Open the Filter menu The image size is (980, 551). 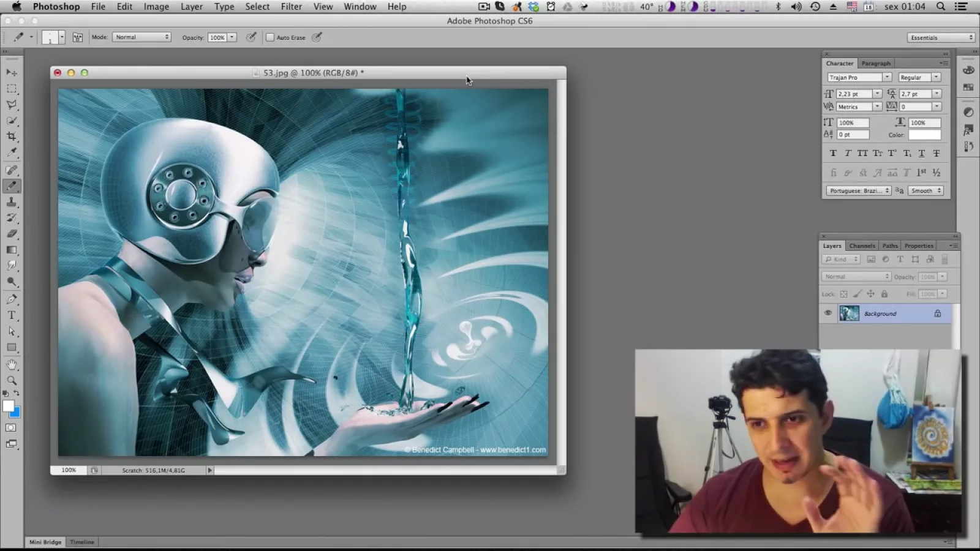[292, 7]
